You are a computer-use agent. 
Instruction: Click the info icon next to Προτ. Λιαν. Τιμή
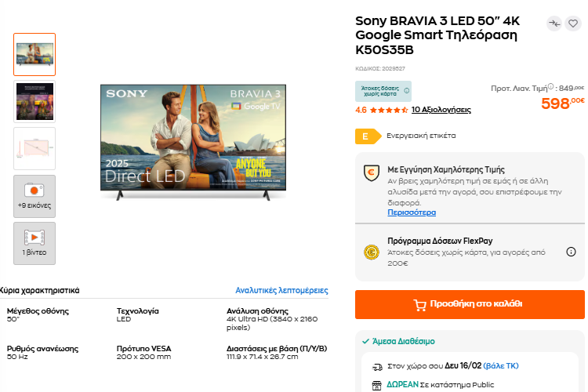550,87
